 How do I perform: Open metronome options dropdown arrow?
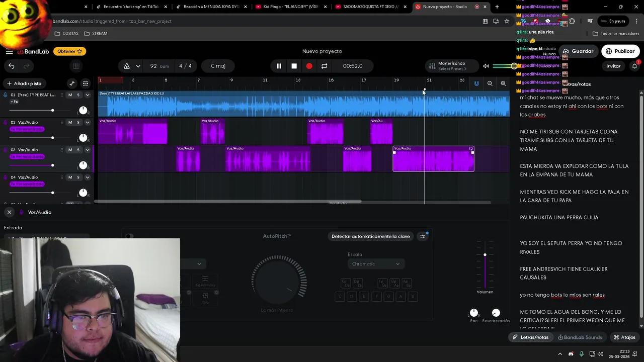(x=138, y=66)
